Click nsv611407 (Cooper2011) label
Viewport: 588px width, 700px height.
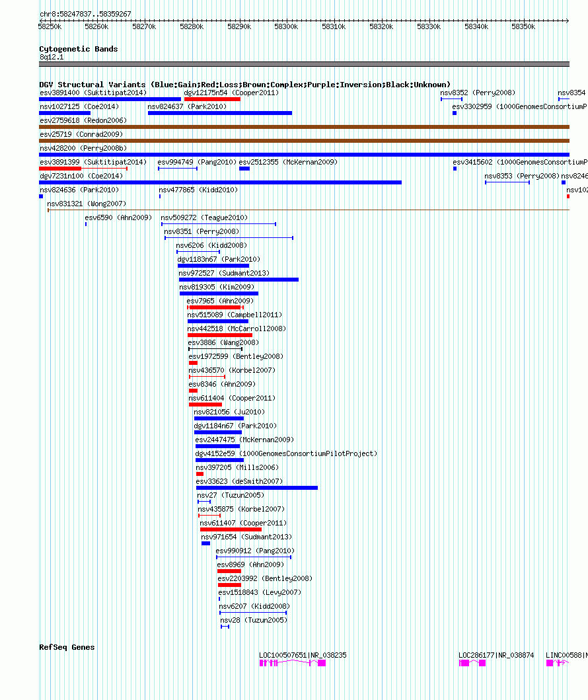click(x=243, y=524)
